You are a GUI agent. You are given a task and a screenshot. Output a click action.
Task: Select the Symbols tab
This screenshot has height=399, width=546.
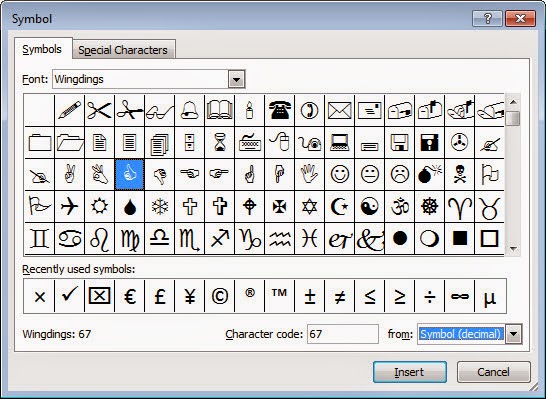point(42,49)
